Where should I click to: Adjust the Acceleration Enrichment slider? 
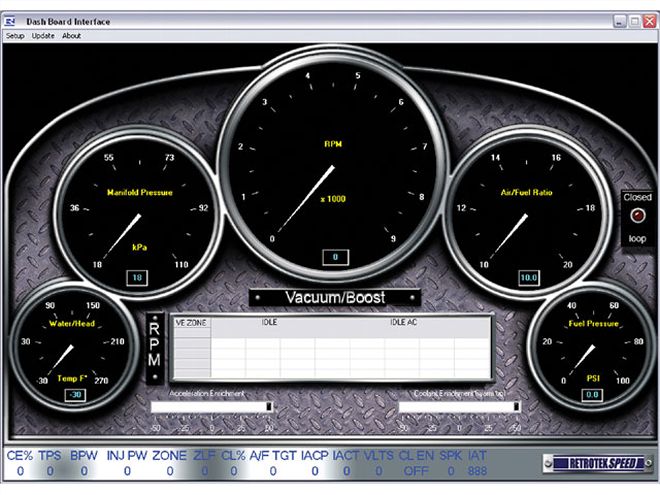click(x=212, y=407)
